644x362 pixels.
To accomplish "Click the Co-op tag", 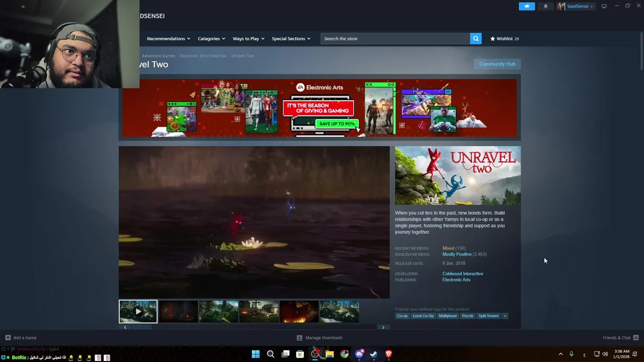I will pyautogui.click(x=402, y=316).
